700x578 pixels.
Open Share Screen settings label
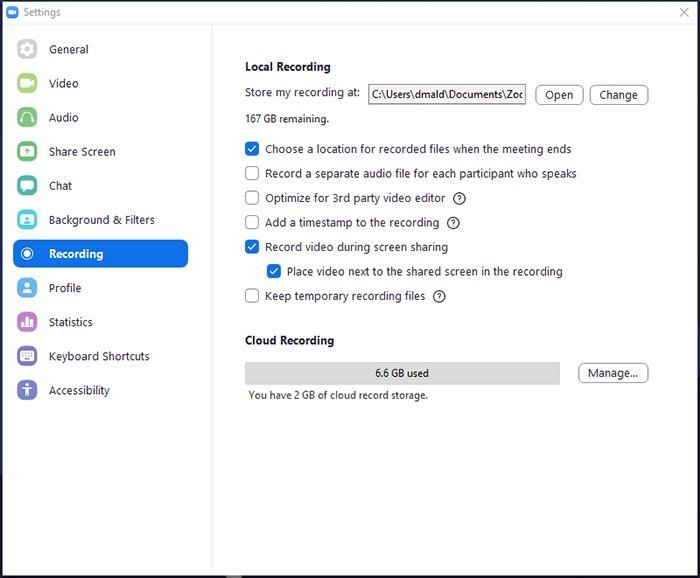pyautogui.click(x=82, y=152)
